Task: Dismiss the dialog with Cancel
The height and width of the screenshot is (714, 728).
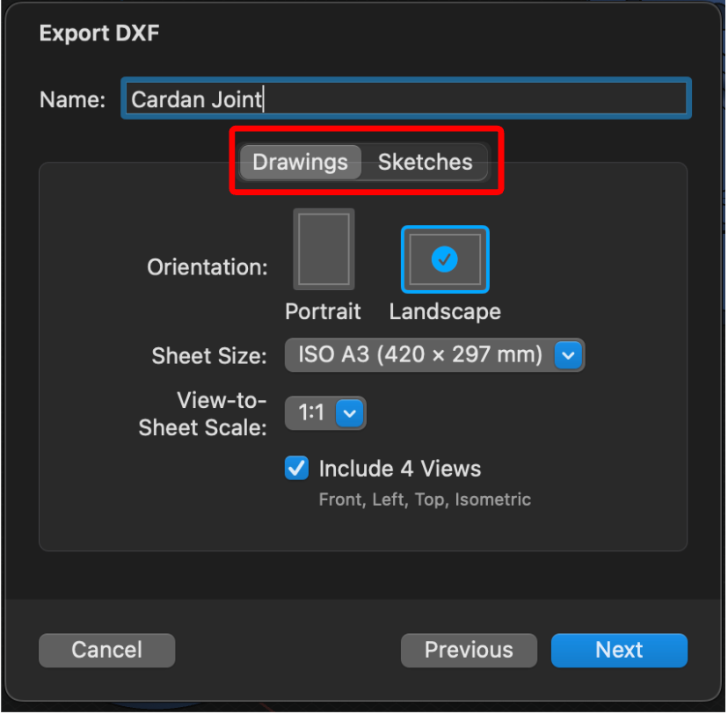Action: click(x=106, y=650)
